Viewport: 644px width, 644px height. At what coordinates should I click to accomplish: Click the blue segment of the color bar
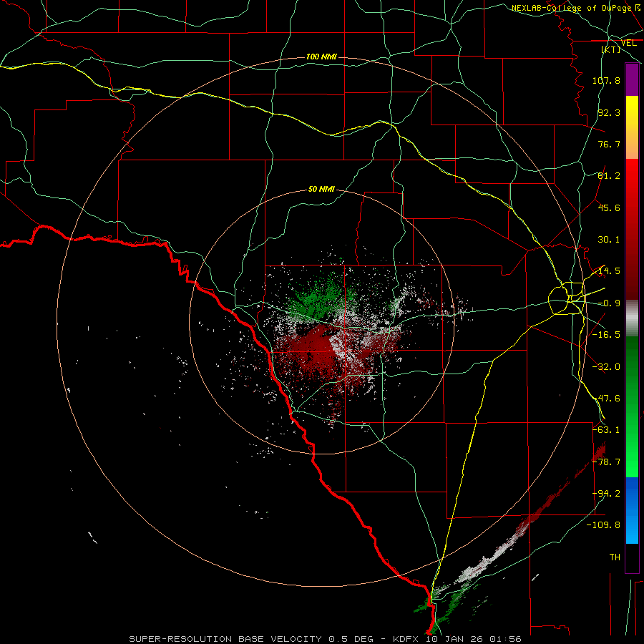[x=632, y=510]
